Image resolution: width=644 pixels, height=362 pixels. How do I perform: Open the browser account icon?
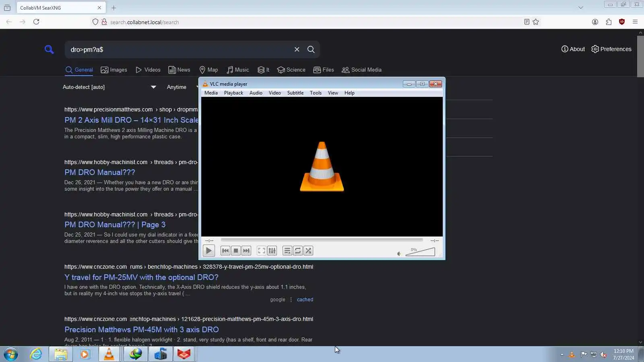595,22
